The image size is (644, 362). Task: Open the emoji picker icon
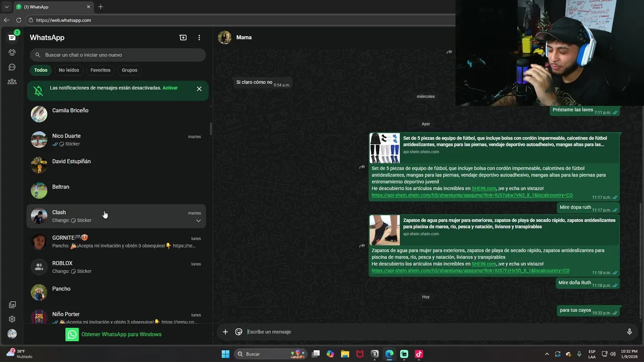pyautogui.click(x=239, y=332)
